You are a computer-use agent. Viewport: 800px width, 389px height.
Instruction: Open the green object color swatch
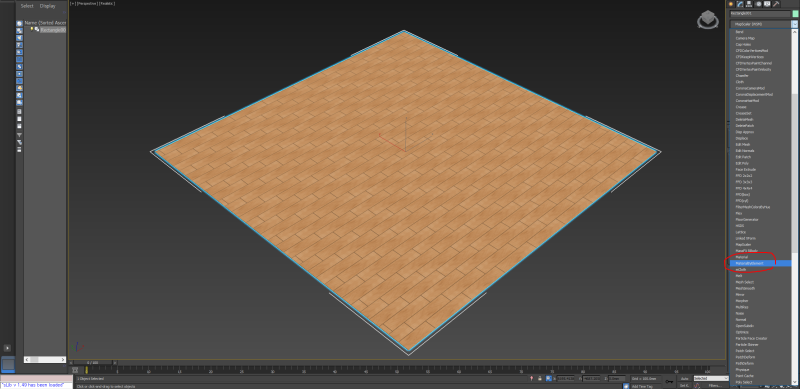(x=795, y=14)
